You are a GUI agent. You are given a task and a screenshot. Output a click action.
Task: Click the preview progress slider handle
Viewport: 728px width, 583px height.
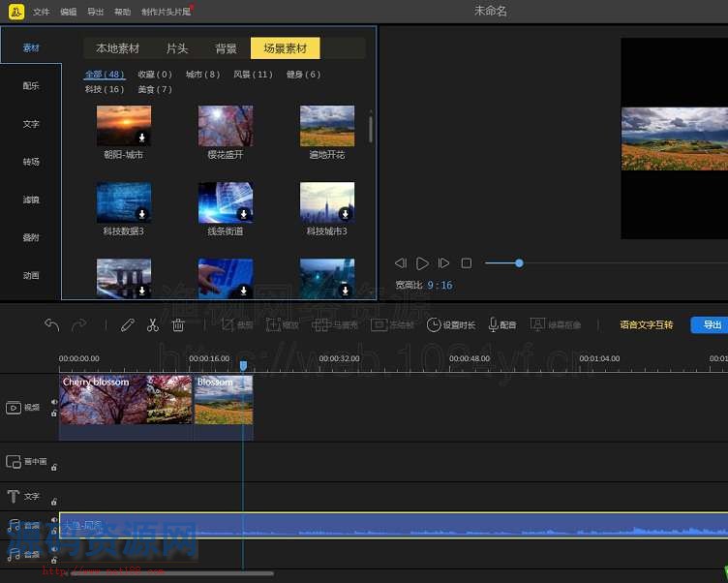(x=519, y=263)
